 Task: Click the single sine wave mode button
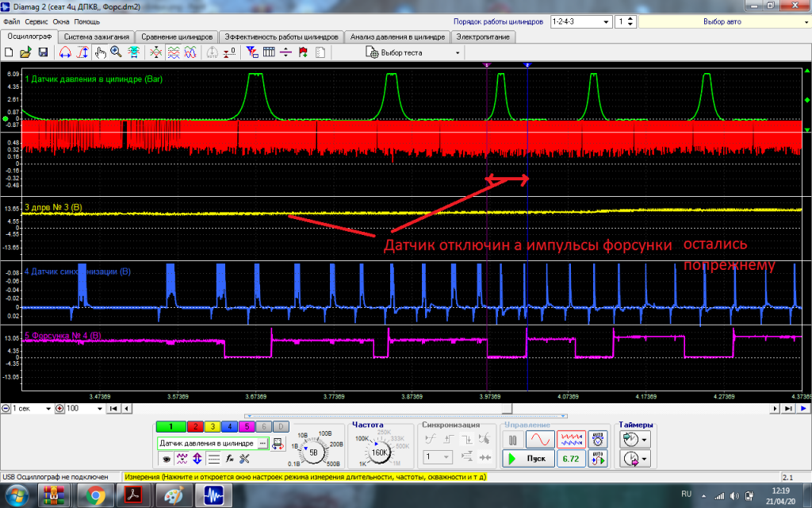(540, 440)
